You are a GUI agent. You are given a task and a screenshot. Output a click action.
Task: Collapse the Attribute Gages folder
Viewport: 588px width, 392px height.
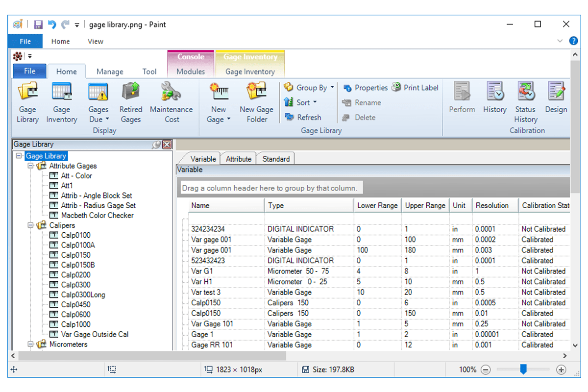(31, 166)
